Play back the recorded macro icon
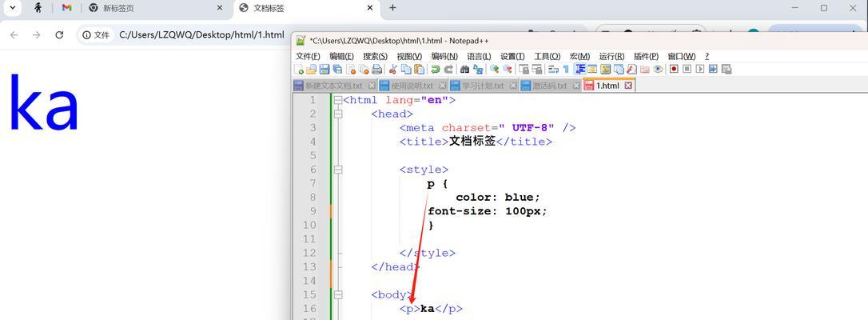 tap(699, 70)
